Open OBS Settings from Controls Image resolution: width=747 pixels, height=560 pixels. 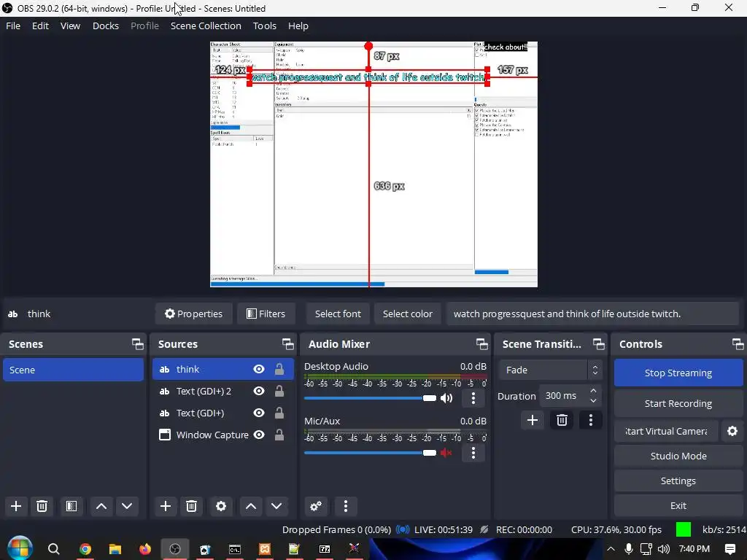click(x=678, y=481)
